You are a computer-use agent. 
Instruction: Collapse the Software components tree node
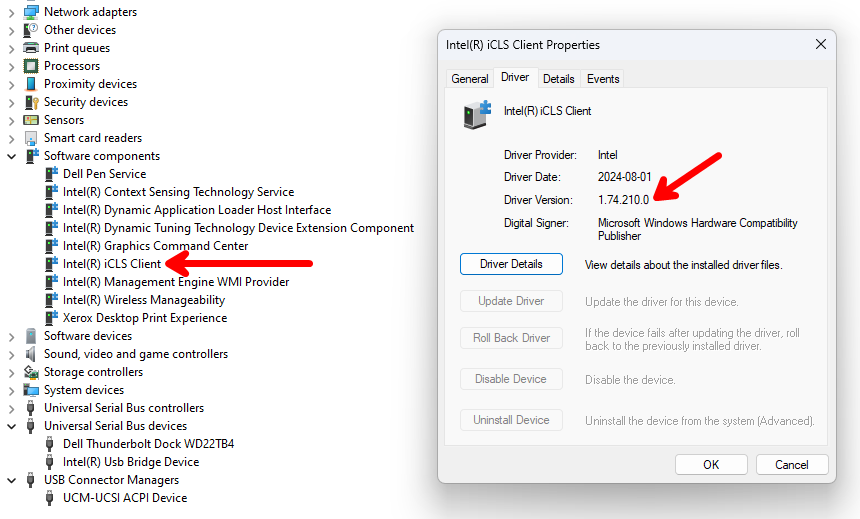click(x=11, y=156)
